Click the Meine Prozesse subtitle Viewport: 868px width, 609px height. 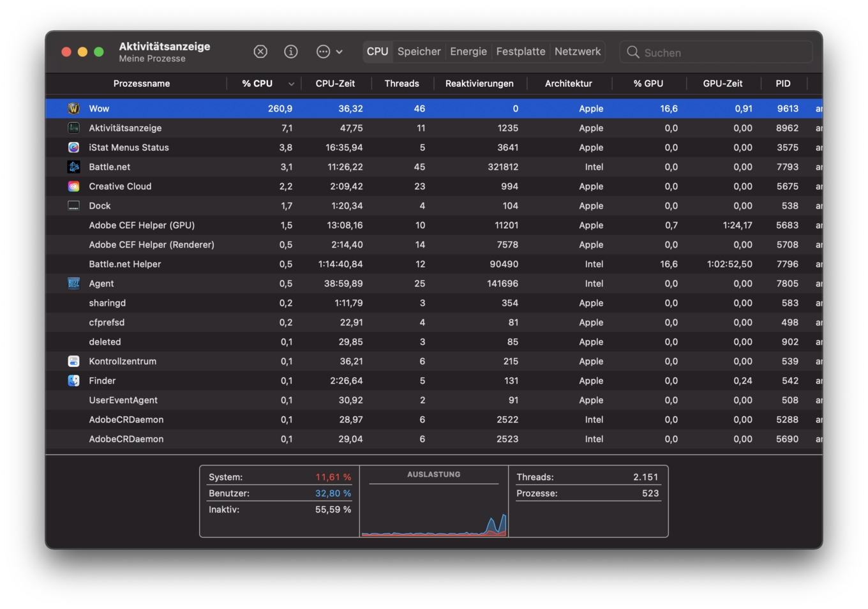click(x=152, y=59)
